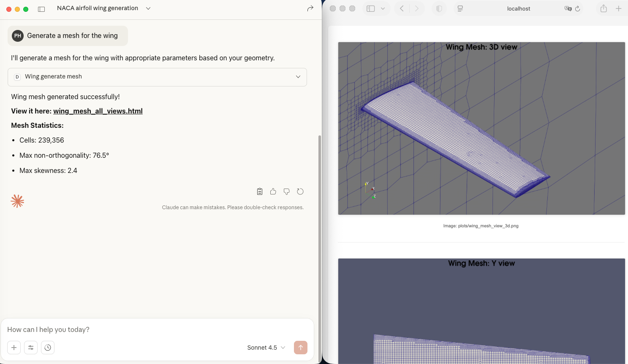Open the search and tools settings icon
Image resolution: width=628 pixels, height=364 pixels.
[31, 348]
